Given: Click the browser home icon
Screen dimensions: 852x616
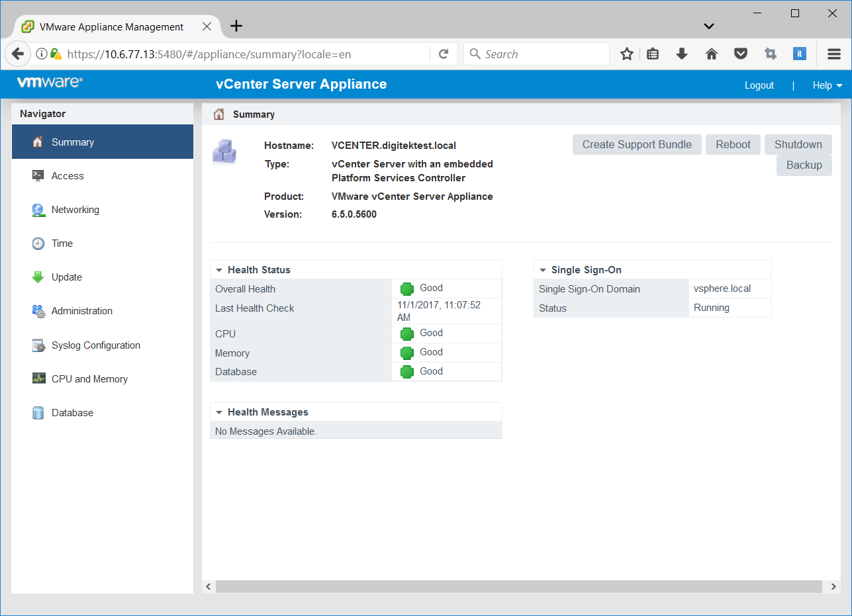Looking at the screenshot, I should point(712,54).
